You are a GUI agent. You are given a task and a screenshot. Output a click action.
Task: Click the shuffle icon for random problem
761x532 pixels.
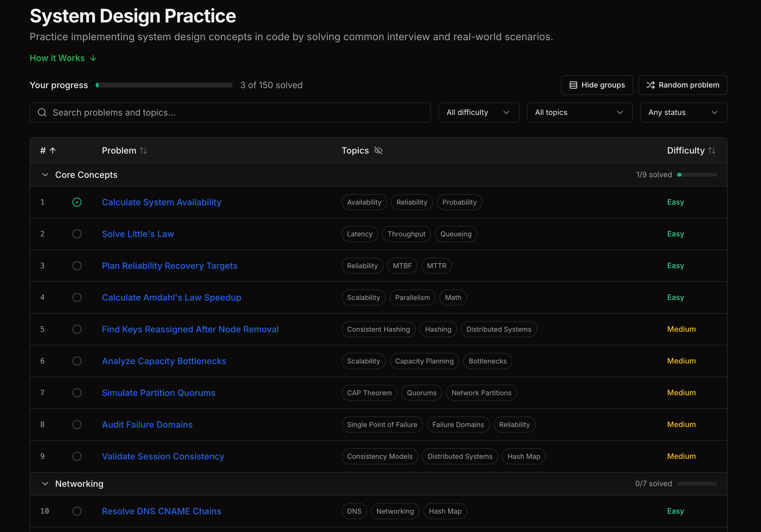pyautogui.click(x=651, y=85)
